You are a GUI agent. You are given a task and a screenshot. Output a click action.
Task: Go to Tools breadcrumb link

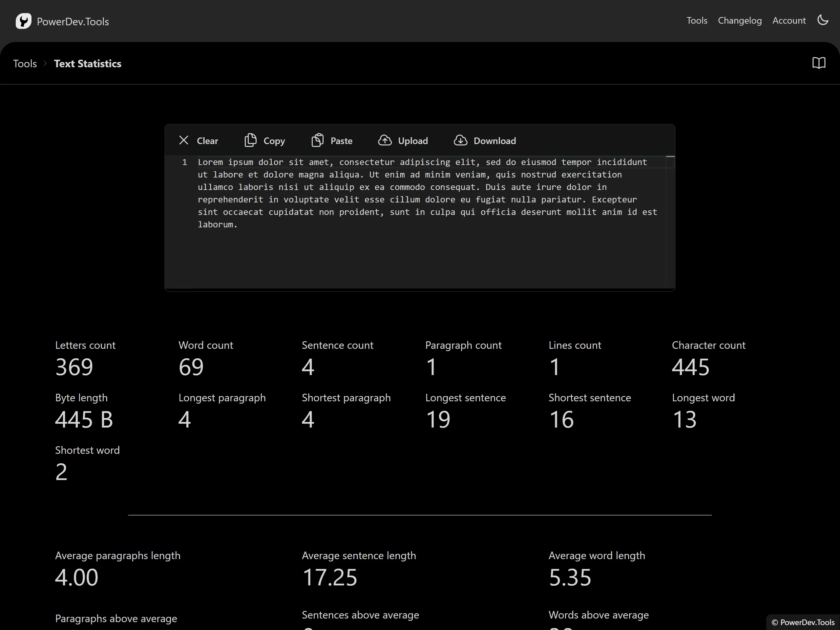[25, 63]
